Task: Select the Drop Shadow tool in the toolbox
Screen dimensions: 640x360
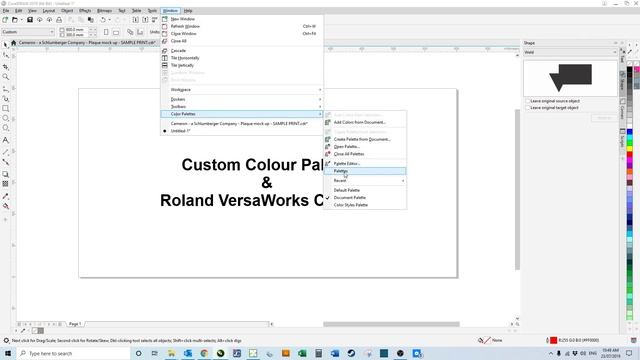Action: 5,174
